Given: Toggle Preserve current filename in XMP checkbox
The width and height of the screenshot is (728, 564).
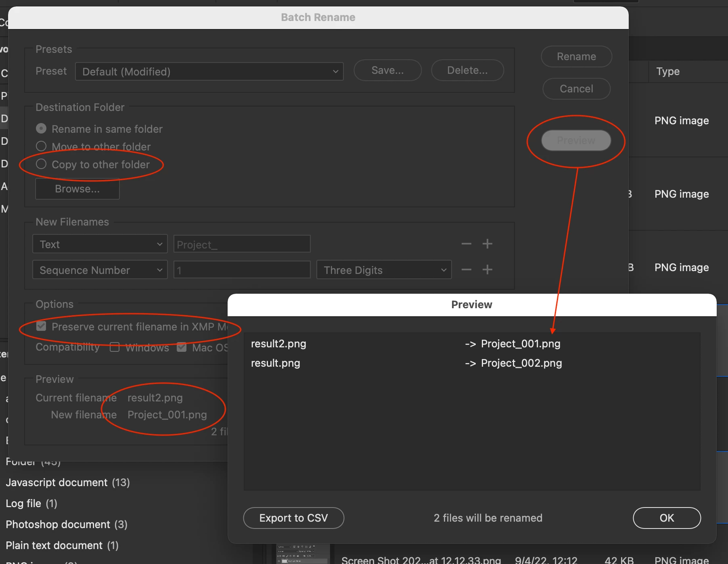Looking at the screenshot, I should coord(41,326).
